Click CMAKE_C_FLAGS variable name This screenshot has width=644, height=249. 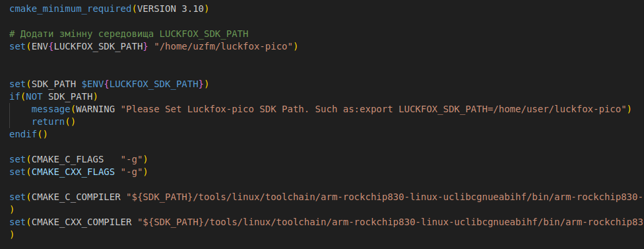[67, 159]
